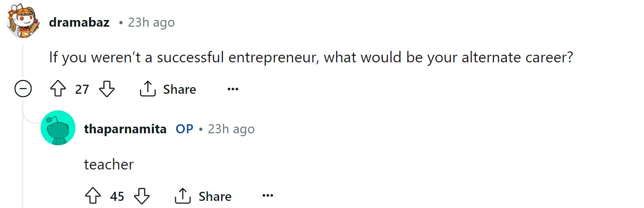644x208 pixels.
Task: Collapse the dramabaz comment thread
Action: [x=23, y=89]
